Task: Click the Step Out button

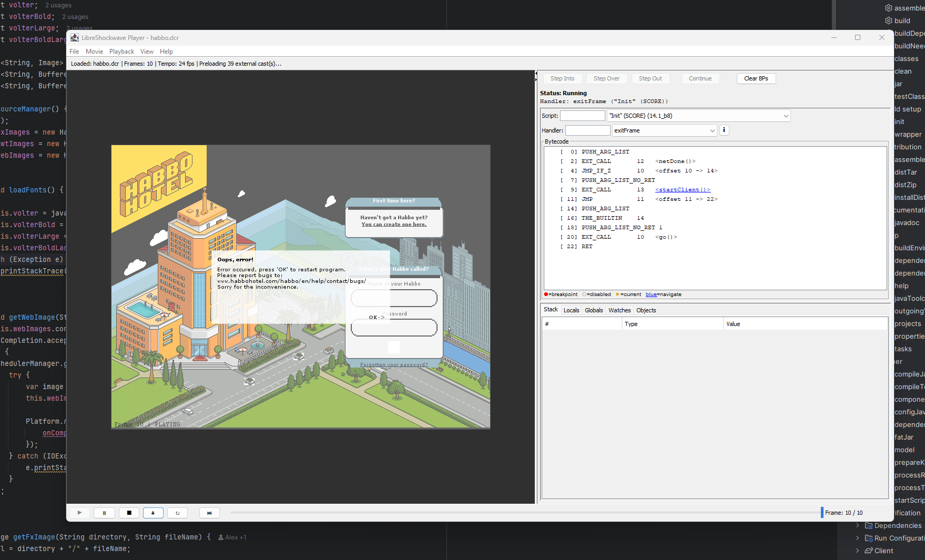Action: point(650,78)
